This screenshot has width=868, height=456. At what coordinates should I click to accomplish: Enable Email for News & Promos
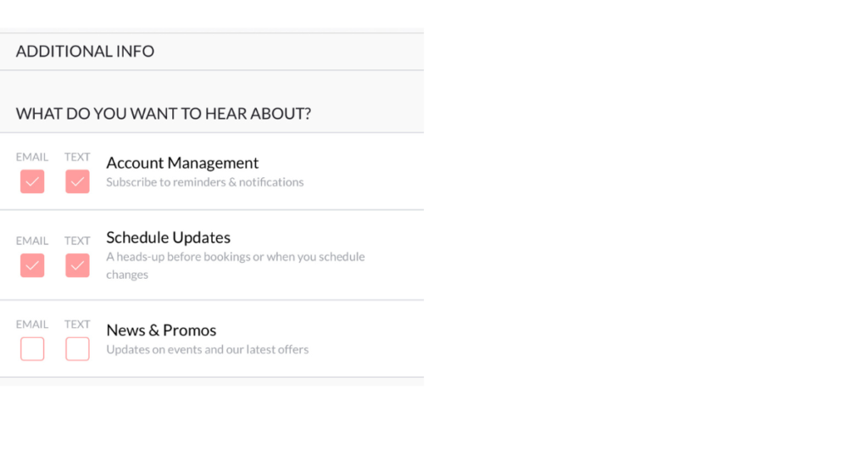click(x=32, y=348)
